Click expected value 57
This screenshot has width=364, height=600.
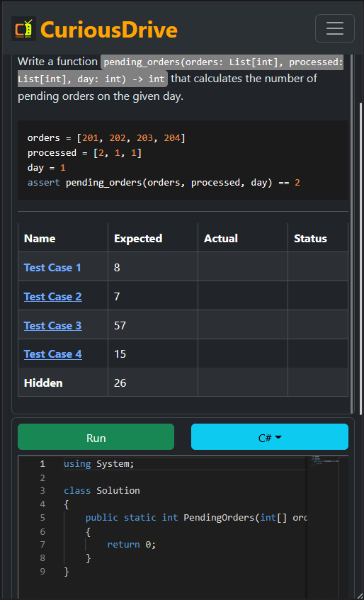120,326
